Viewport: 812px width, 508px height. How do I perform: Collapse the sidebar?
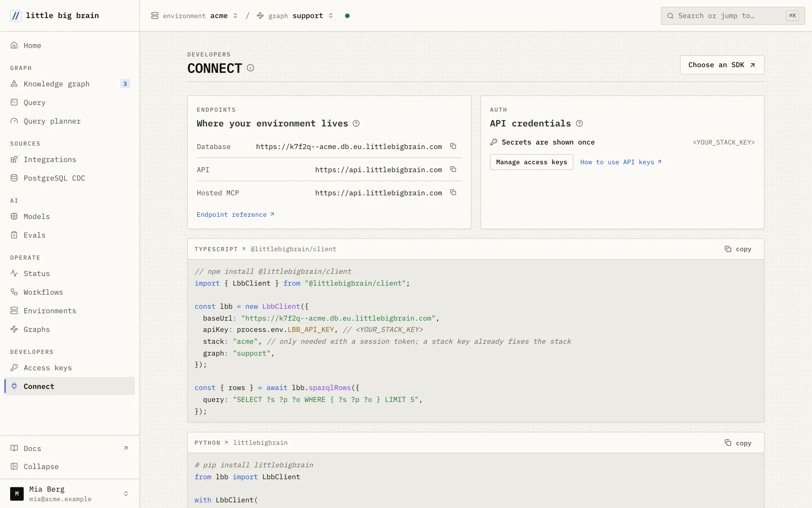tap(69, 467)
